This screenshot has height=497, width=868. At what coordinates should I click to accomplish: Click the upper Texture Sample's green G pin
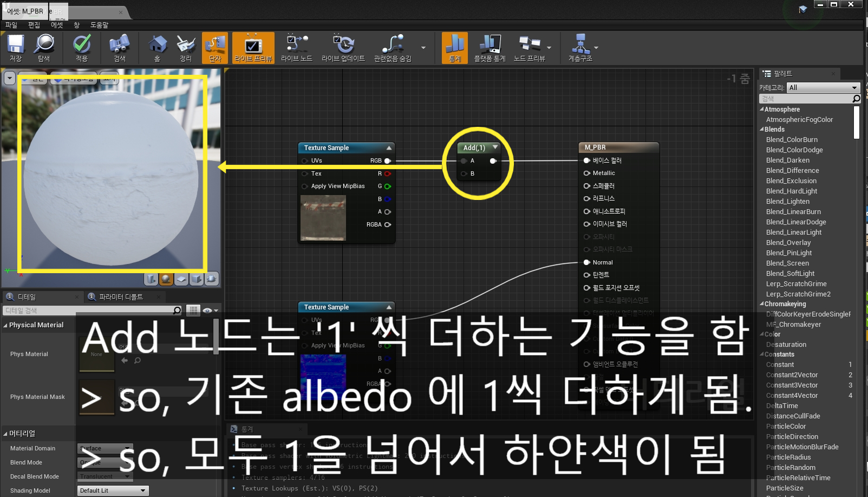point(387,186)
